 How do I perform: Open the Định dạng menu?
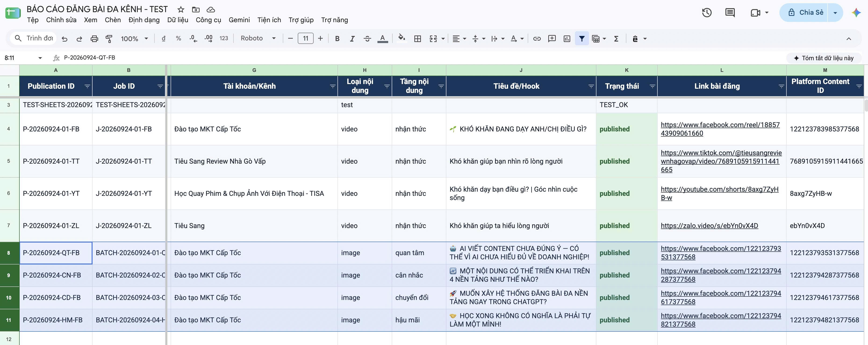point(144,20)
